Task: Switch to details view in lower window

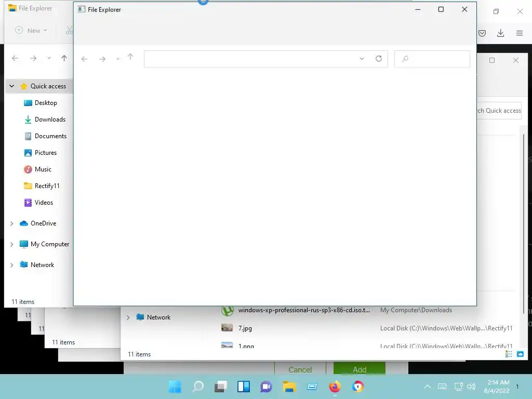Action: pos(509,354)
